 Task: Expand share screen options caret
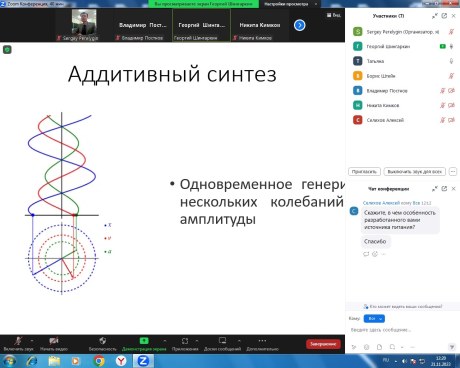click(165, 341)
